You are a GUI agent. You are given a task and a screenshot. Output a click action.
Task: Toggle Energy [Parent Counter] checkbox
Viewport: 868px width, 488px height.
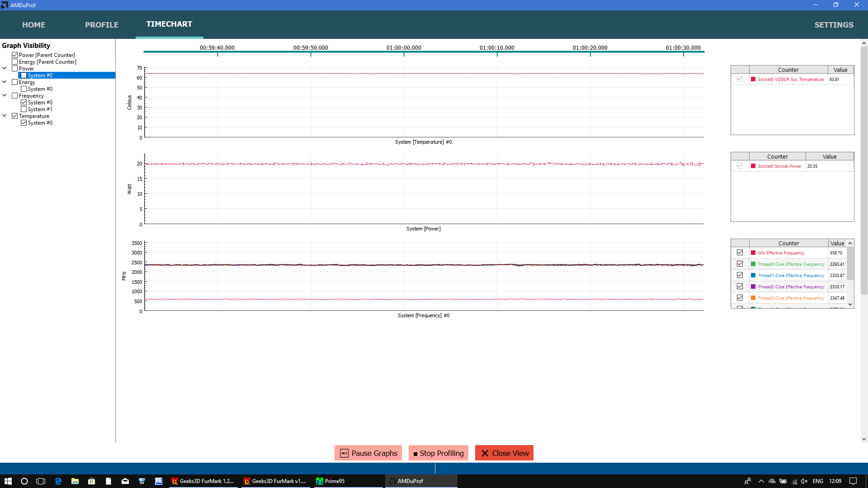point(15,62)
